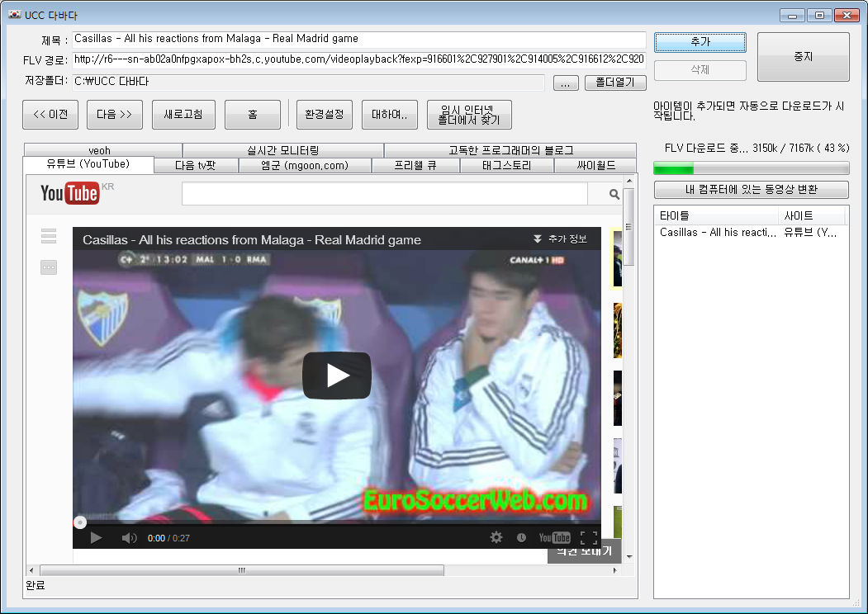Switch to the 싸이월드 tab
Image resolution: width=868 pixels, height=614 pixels.
click(595, 165)
